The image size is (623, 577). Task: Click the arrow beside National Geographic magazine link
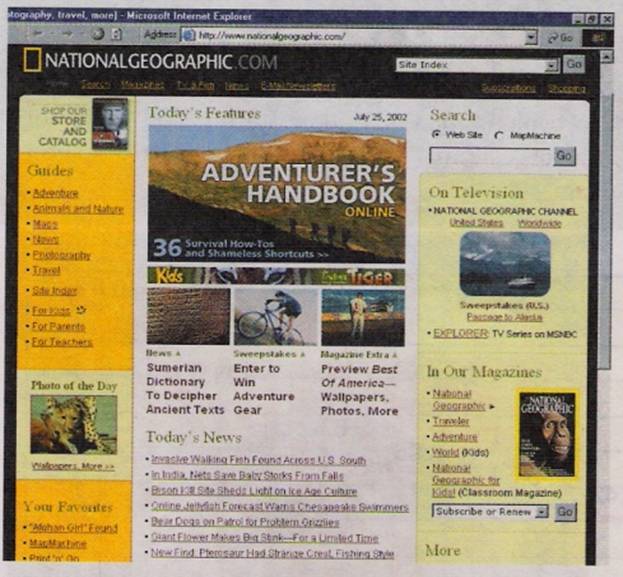click(492, 407)
